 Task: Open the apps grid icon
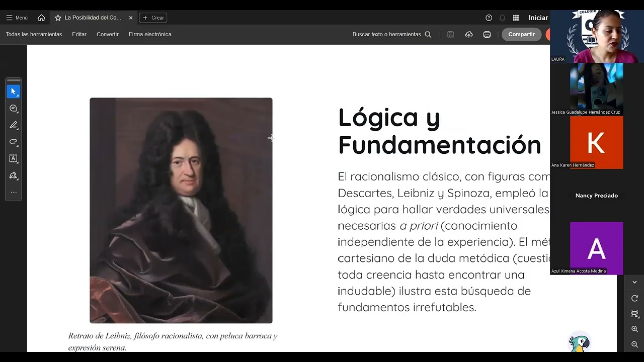pyautogui.click(x=516, y=18)
